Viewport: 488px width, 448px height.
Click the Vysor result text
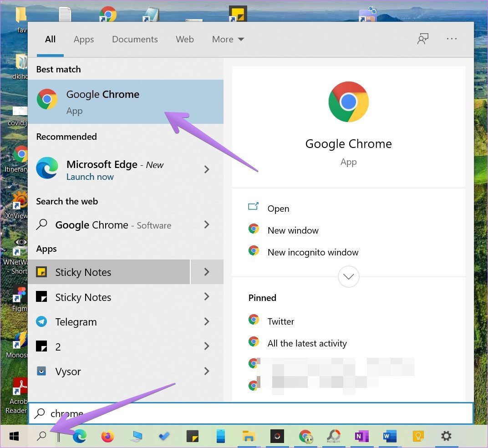68,372
